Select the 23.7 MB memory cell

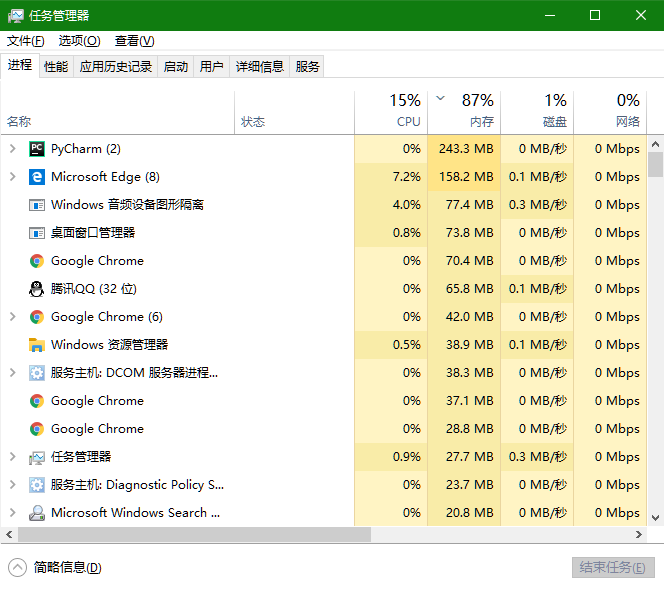(x=464, y=484)
